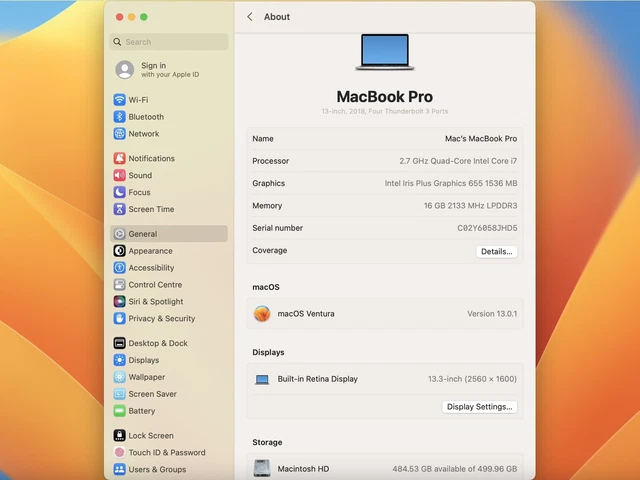
Task: Click the Search field in sidebar
Action: point(169,42)
